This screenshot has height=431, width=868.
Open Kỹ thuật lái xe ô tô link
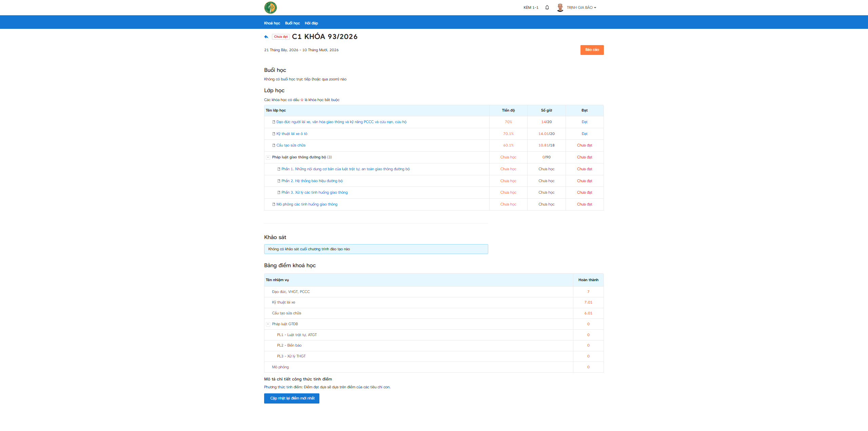292,134
